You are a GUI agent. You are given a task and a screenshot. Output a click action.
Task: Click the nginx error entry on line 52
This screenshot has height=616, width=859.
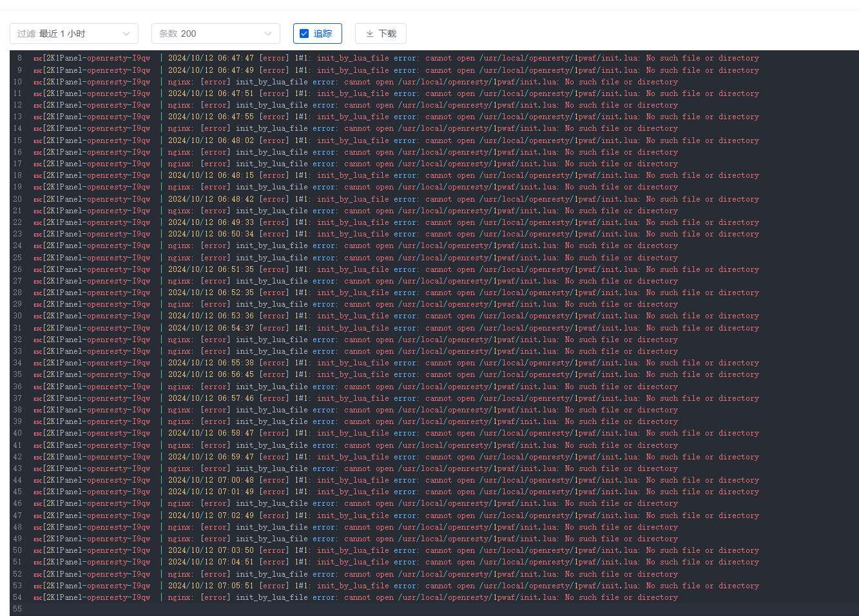pyautogui.click(x=356, y=574)
